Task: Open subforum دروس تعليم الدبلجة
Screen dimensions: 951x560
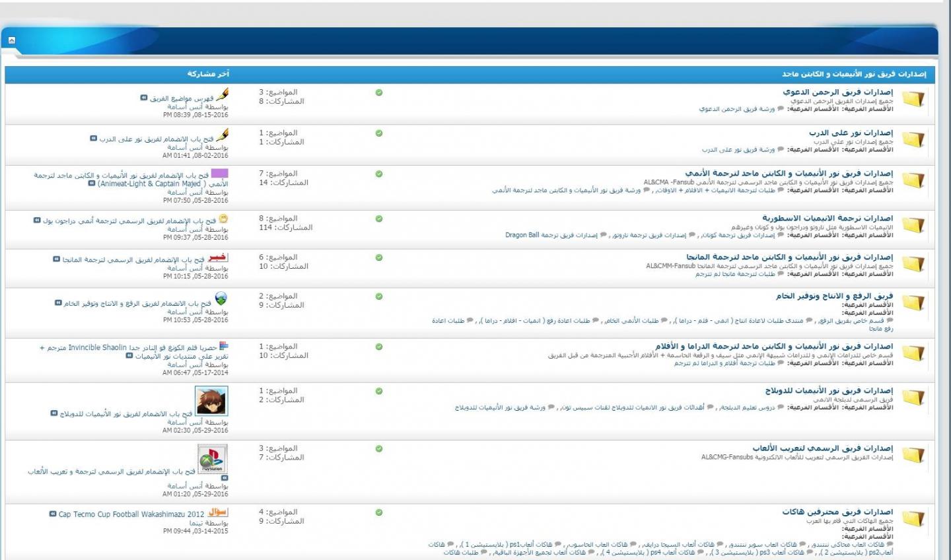Action: (x=747, y=407)
